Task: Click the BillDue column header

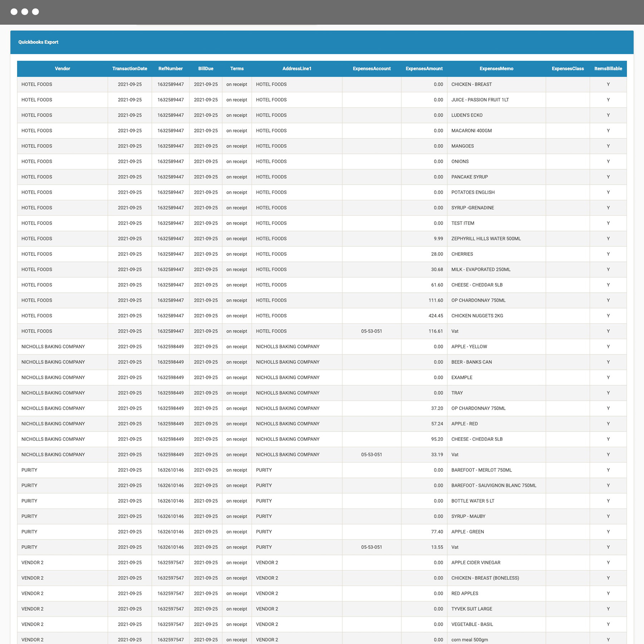Action: [x=205, y=68]
